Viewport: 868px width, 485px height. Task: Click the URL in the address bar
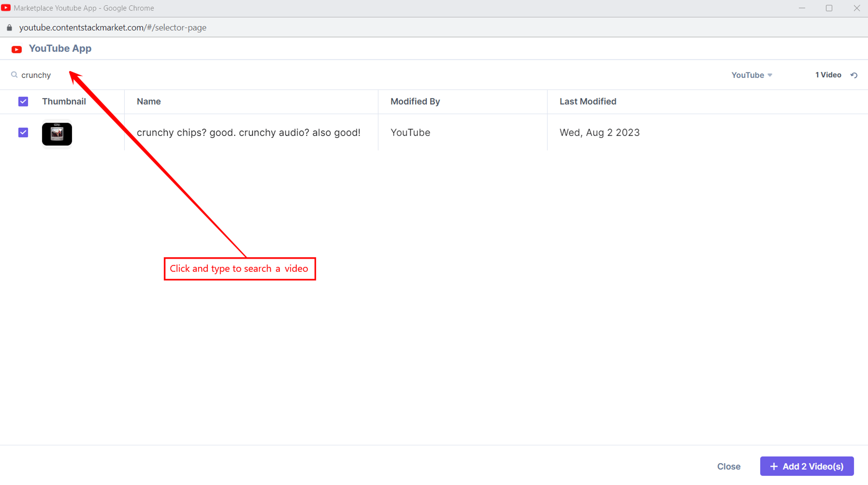click(113, 28)
